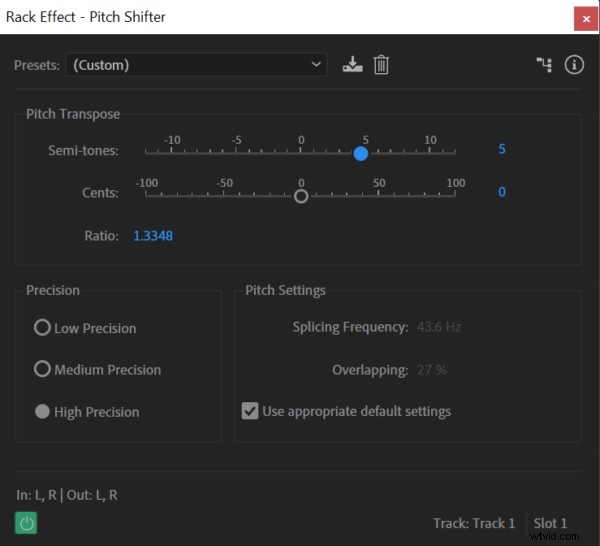Click the Cents value 0 field
Viewport: 600px width, 546px height.
click(502, 192)
